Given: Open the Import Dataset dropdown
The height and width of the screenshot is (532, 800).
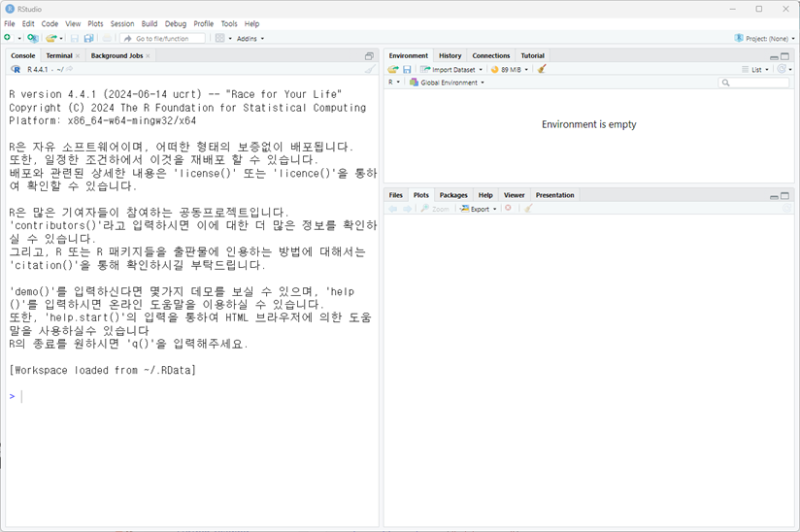Looking at the screenshot, I should click(x=451, y=69).
